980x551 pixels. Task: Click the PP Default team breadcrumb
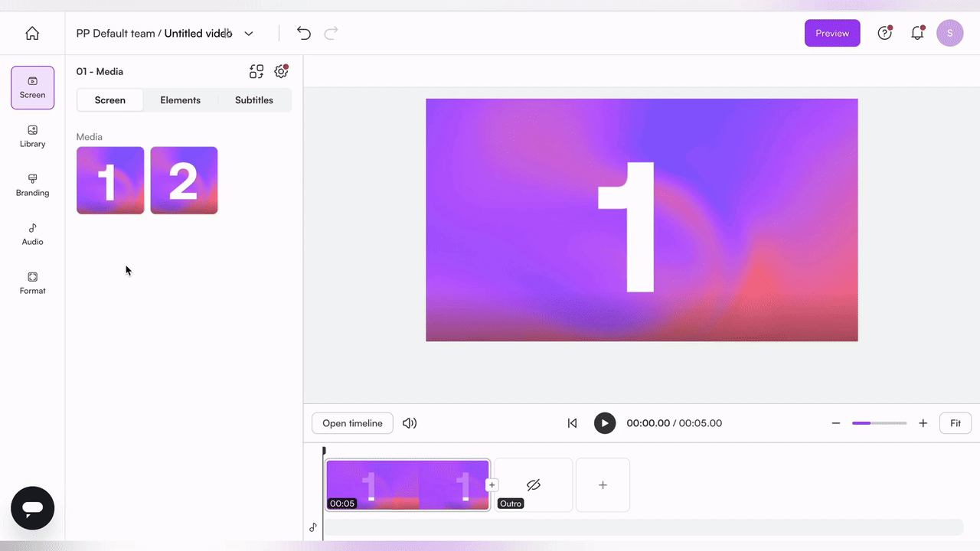click(x=116, y=34)
